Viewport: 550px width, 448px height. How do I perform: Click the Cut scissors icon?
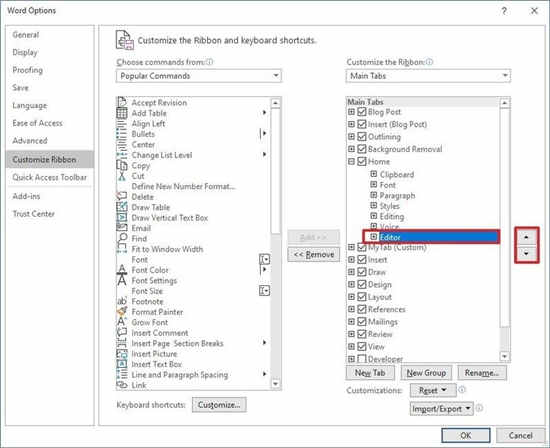click(122, 176)
